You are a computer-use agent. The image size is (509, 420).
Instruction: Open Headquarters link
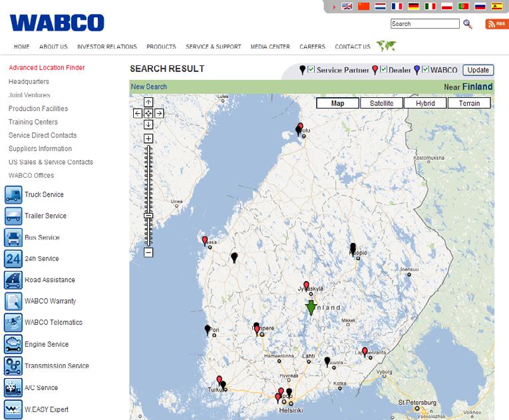(29, 81)
